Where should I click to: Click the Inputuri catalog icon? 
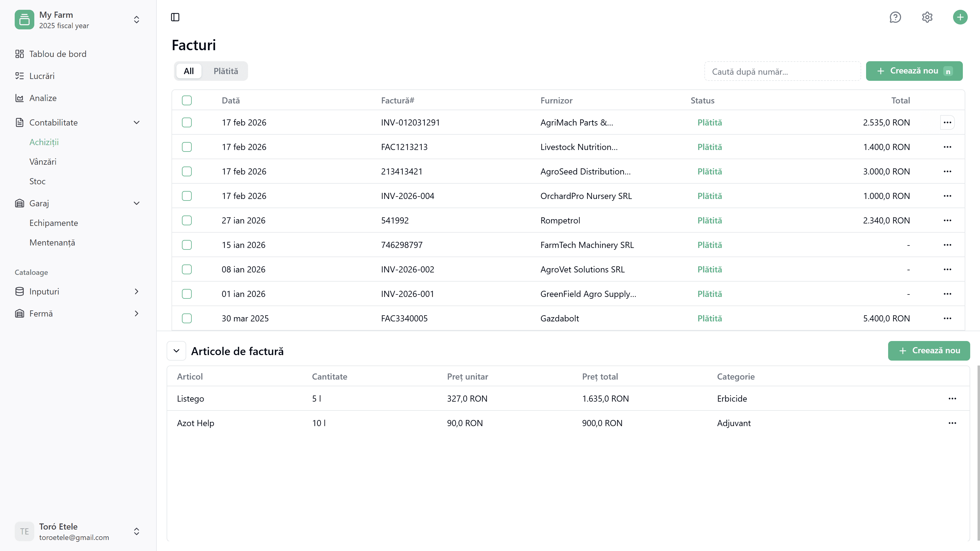pyautogui.click(x=19, y=291)
